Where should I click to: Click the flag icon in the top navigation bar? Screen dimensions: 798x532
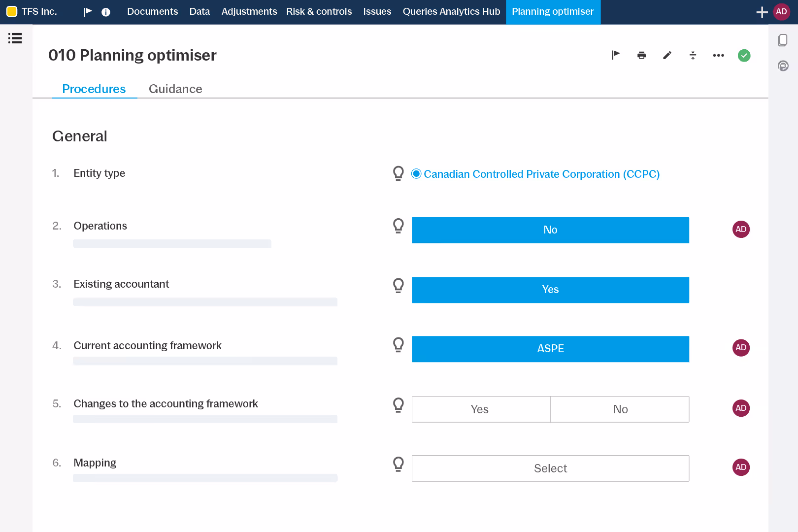88,12
